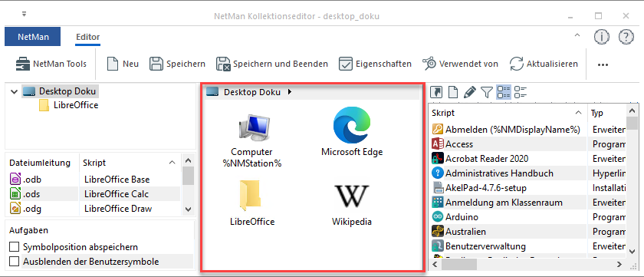Click the script list vertical scrollbar up arrow
644x277 pixels.
coord(632,110)
